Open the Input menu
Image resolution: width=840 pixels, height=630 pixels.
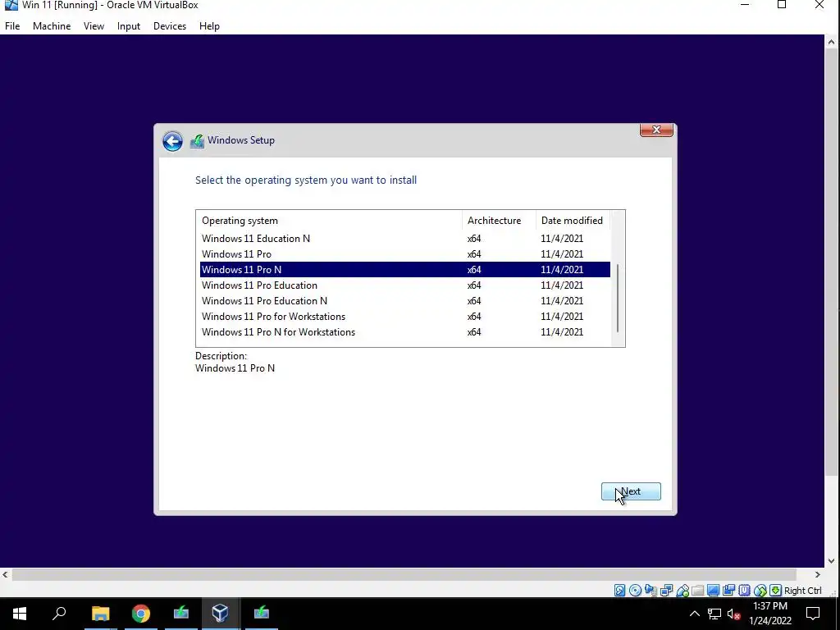tap(129, 25)
